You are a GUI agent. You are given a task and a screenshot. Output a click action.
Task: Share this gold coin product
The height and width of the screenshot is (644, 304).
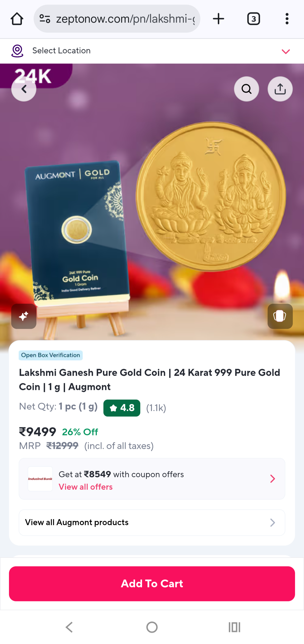[x=280, y=89]
